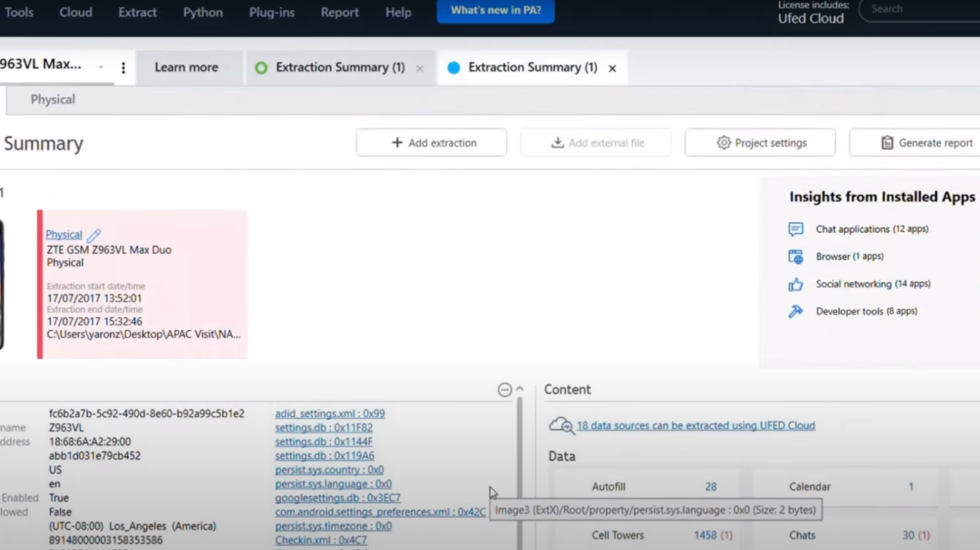Click the Add external file button
The width and height of the screenshot is (980, 550).
[x=595, y=143]
